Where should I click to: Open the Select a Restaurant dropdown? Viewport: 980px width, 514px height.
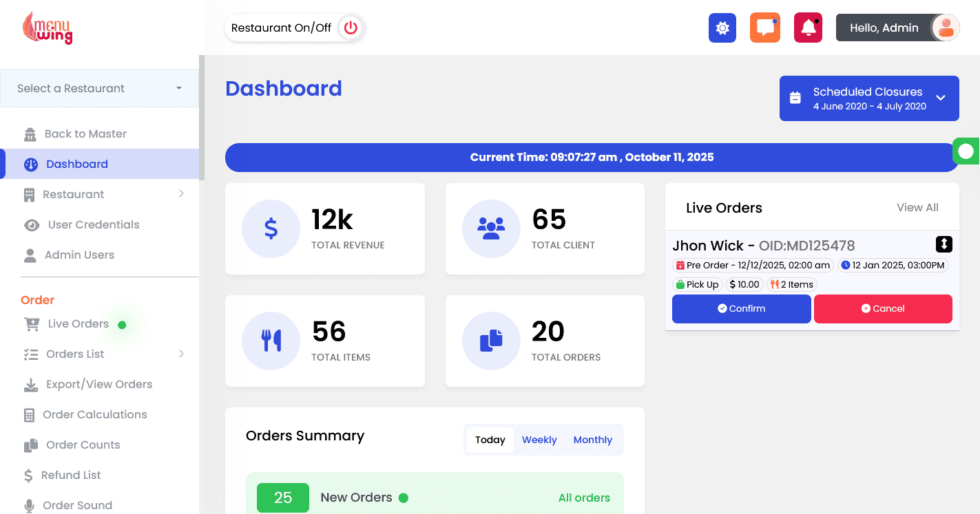tap(99, 88)
